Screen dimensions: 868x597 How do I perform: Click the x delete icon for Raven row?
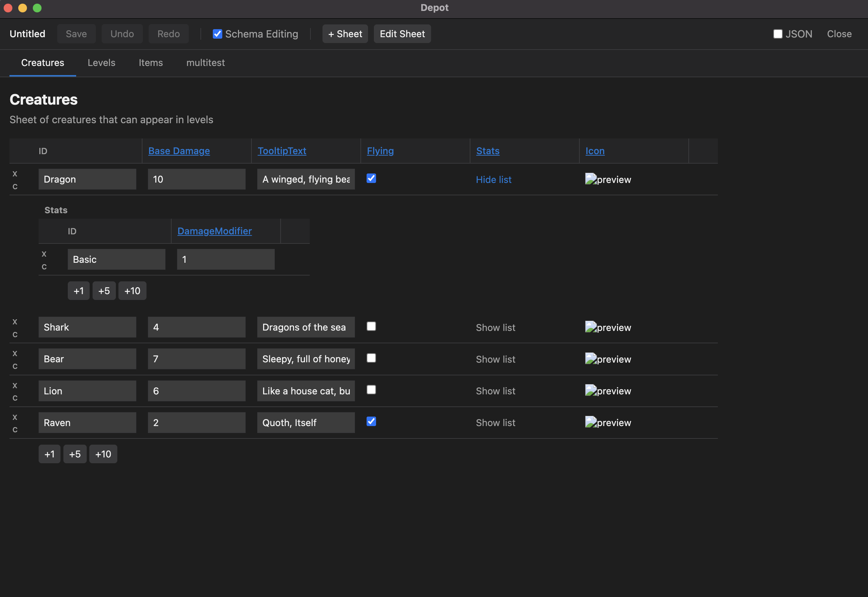point(15,417)
